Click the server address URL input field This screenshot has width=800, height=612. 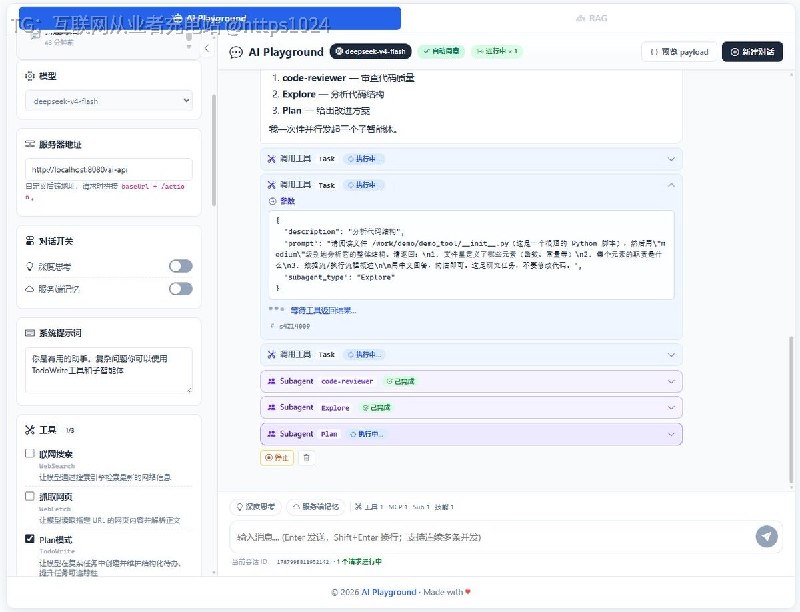109,169
